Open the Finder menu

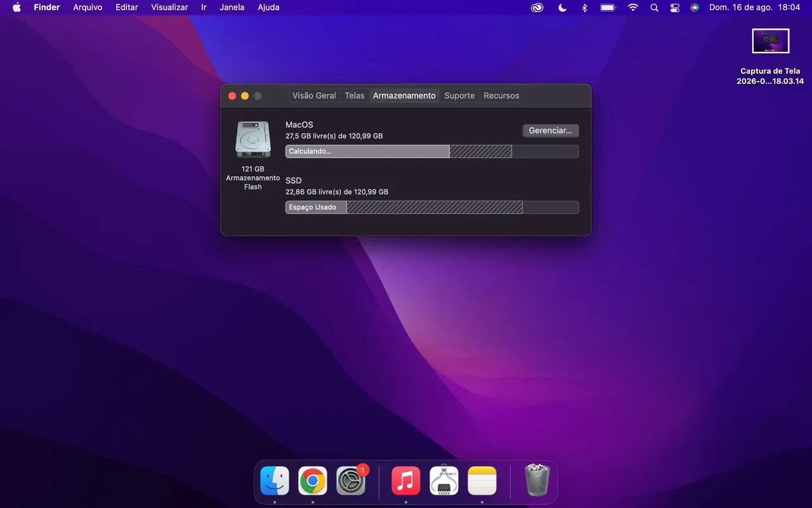point(46,8)
